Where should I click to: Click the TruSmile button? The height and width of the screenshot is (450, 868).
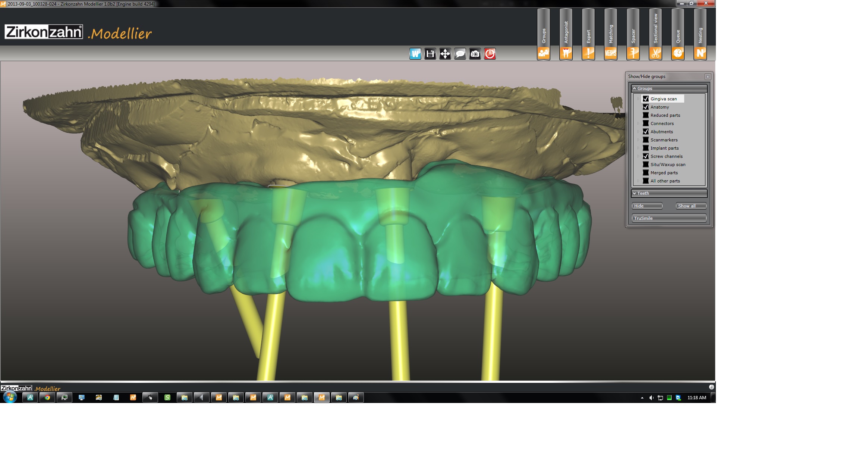point(669,218)
